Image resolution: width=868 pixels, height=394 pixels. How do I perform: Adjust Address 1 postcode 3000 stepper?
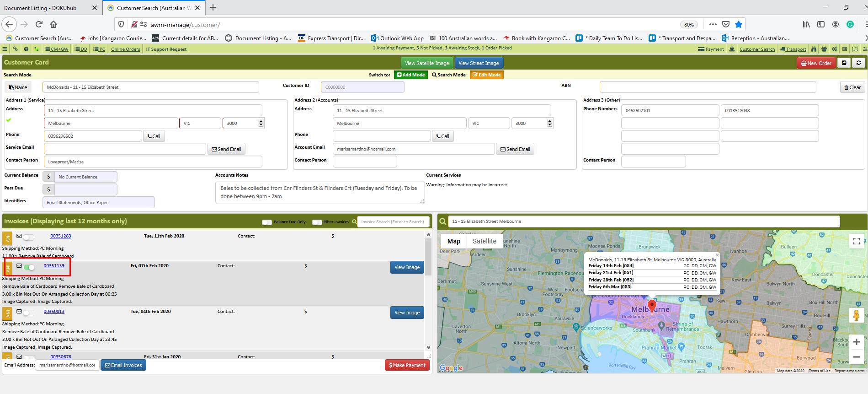[261, 123]
